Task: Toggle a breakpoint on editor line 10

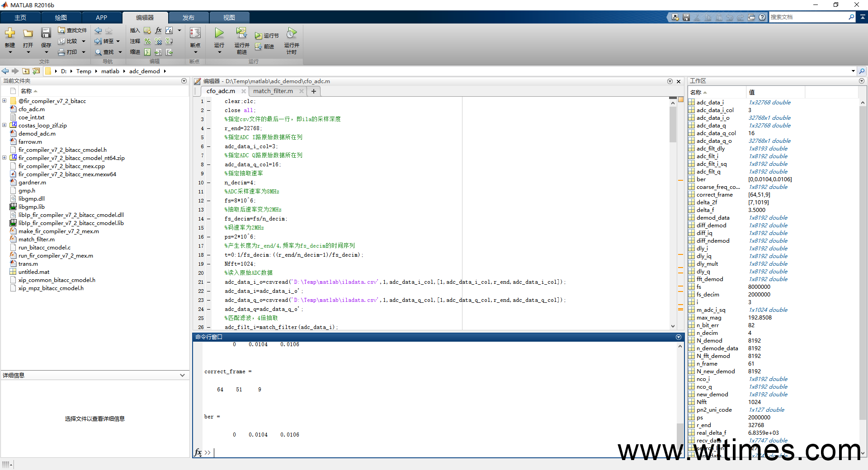Action: pos(209,183)
